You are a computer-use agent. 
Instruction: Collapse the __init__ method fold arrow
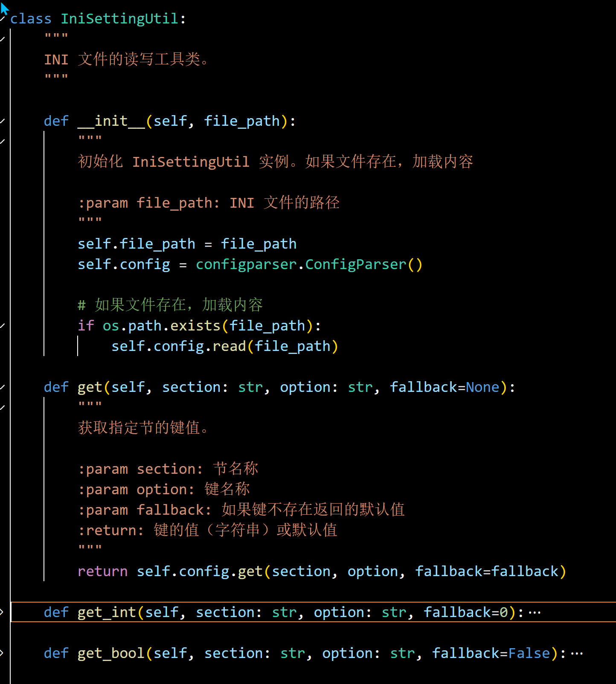click(x=2, y=121)
